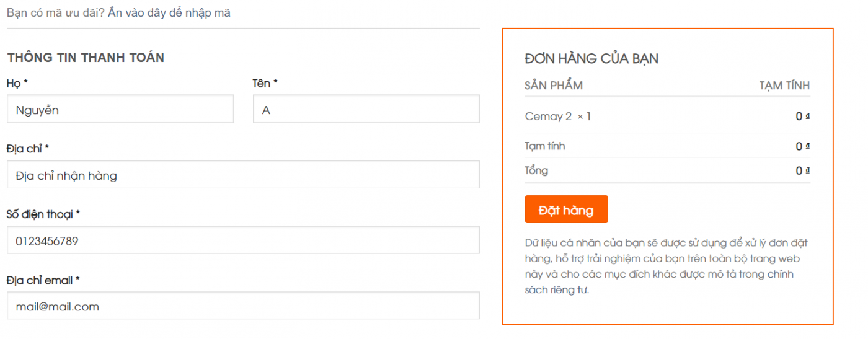Select the ĐƠN HÀNG CỦA BẠN heading
The image size is (868, 339).
point(591,59)
